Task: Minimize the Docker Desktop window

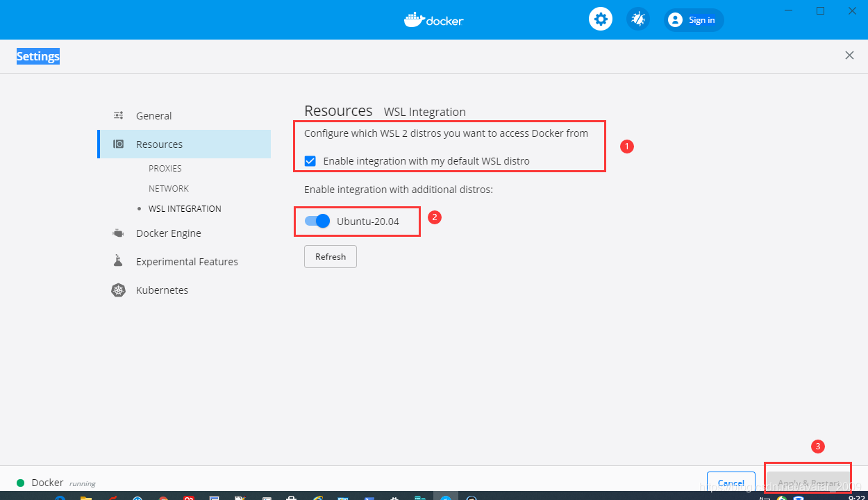Action: (x=788, y=10)
